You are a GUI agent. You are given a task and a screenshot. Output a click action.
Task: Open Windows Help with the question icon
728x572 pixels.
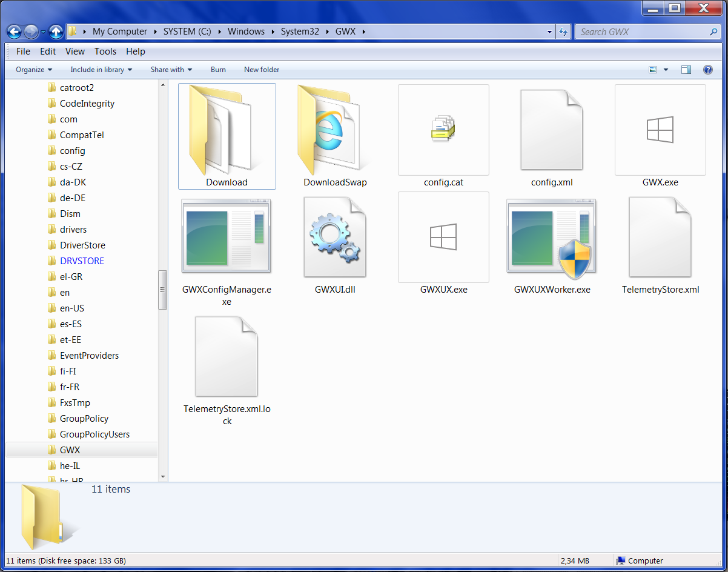(x=707, y=70)
